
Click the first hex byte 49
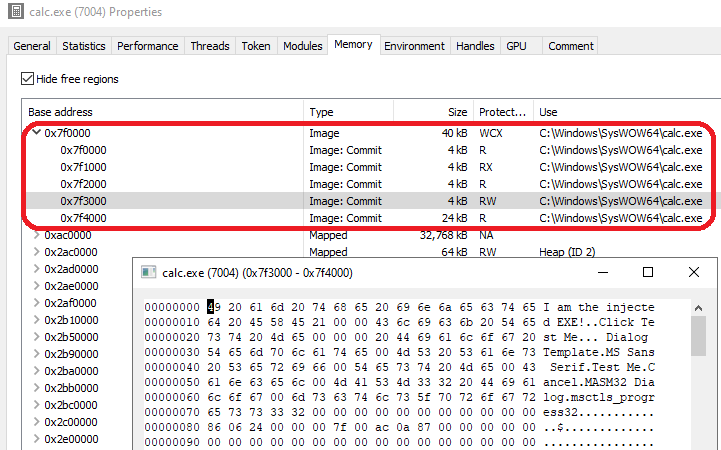click(x=214, y=307)
